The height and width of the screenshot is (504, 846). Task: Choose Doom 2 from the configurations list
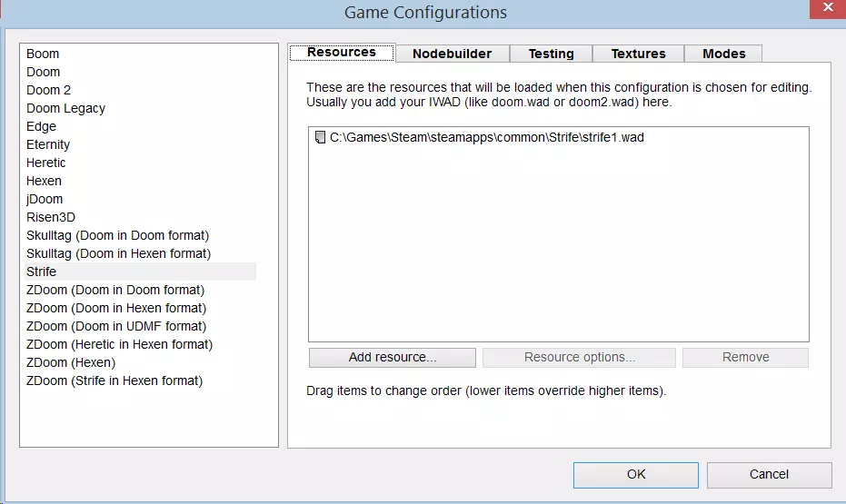tap(48, 90)
